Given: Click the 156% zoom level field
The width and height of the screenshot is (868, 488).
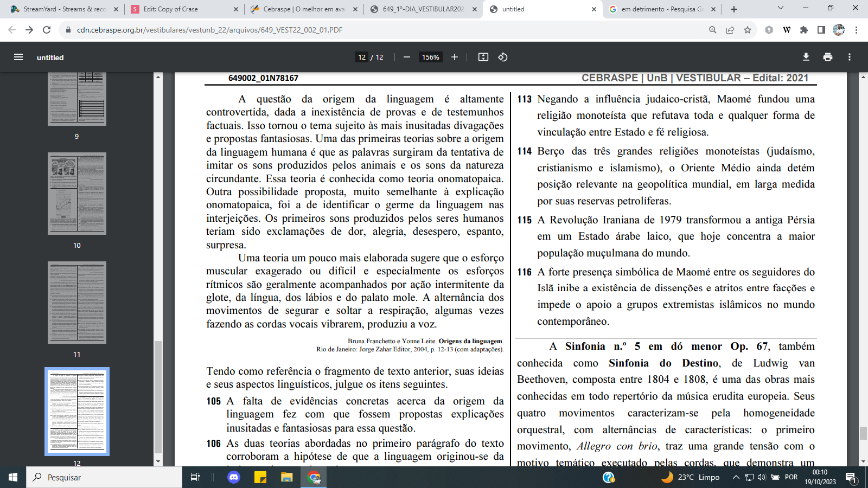Looking at the screenshot, I should [431, 57].
